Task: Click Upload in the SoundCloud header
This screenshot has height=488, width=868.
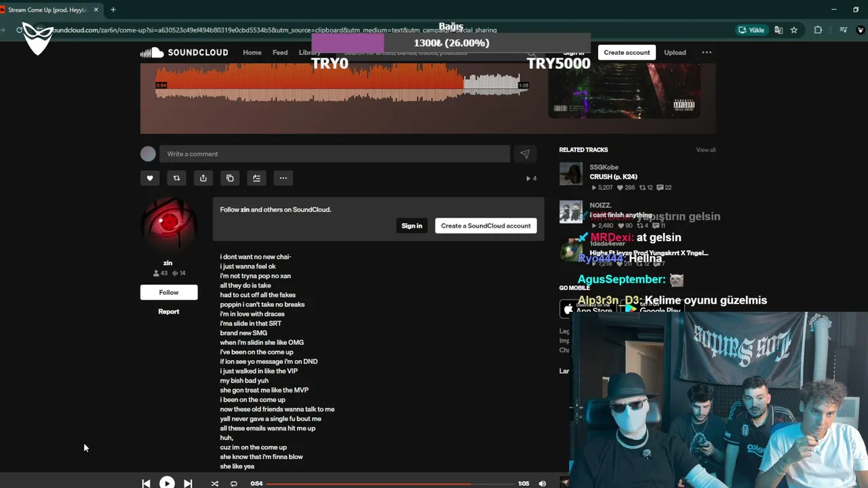Action: point(675,52)
